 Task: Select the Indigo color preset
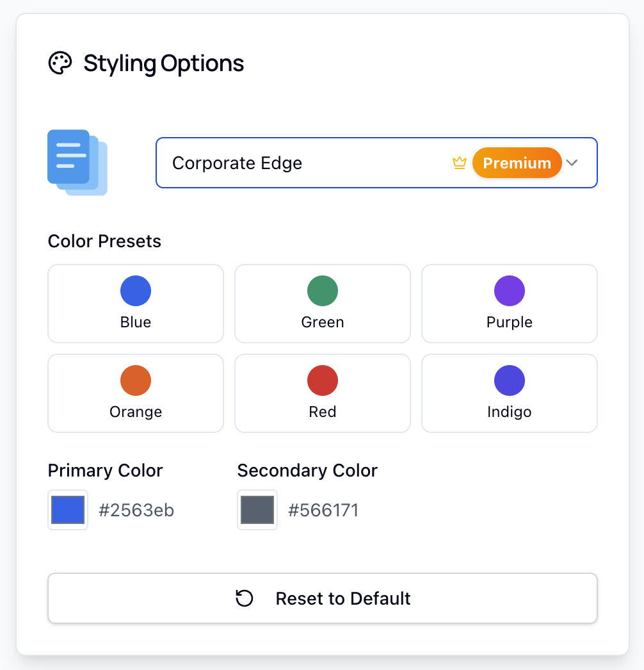(x=509, y=393)
